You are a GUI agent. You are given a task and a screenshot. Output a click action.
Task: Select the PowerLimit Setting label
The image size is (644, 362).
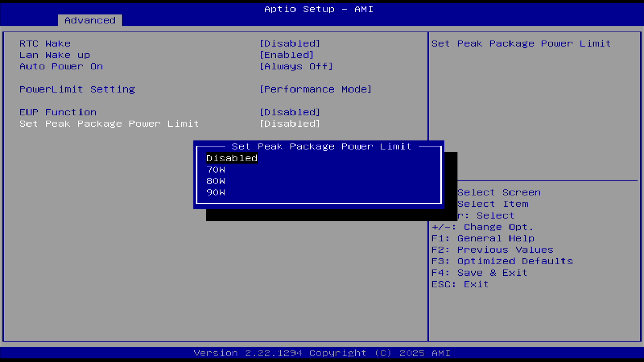pyautogui.click(x=77, y=89)
